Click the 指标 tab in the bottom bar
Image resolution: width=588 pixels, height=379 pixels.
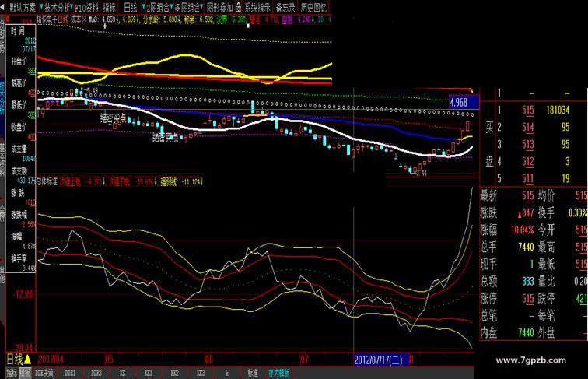(12, 373)
